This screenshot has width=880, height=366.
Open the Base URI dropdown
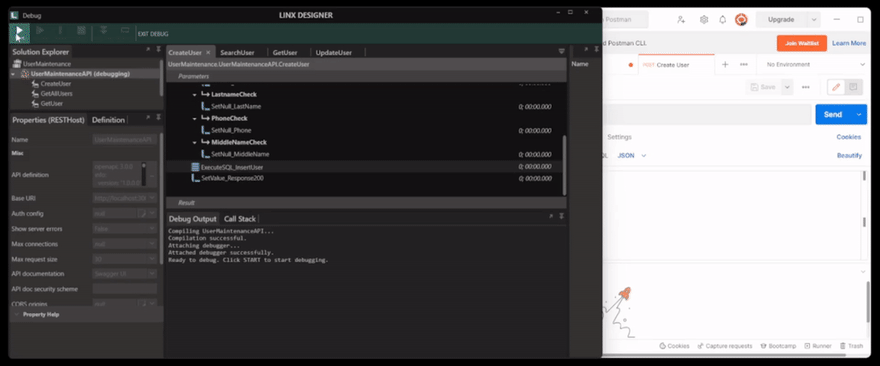[x=153, y=198]
